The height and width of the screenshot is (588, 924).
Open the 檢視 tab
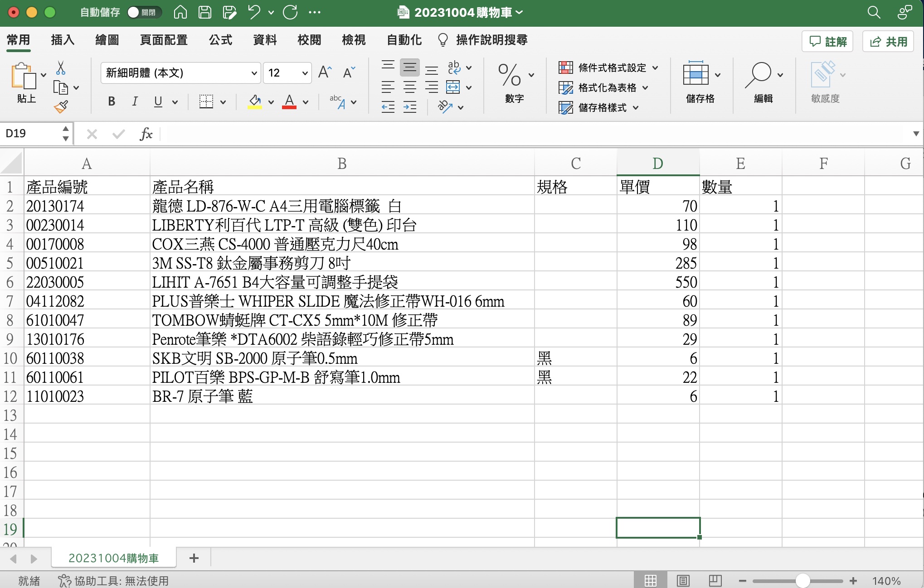[354, 40]
